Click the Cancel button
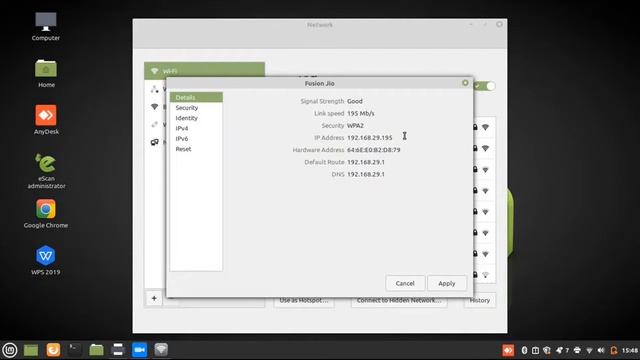 [x=405, y=283]
